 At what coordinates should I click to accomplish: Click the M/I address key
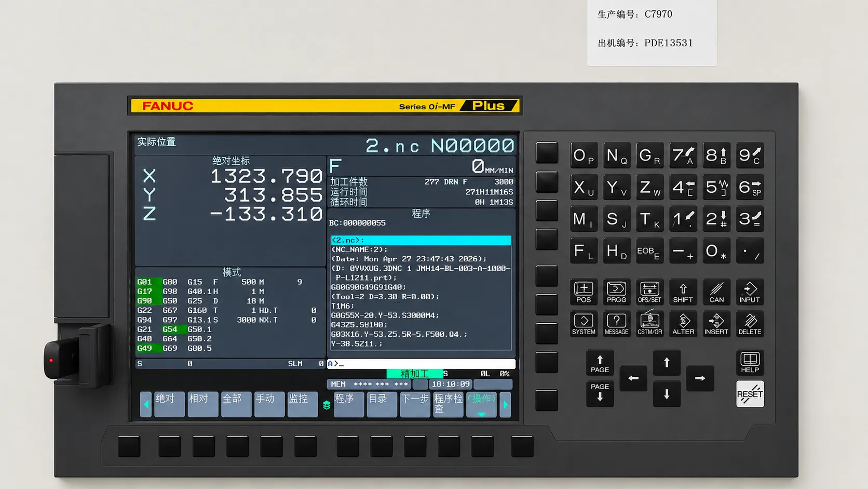pos(584,219)
